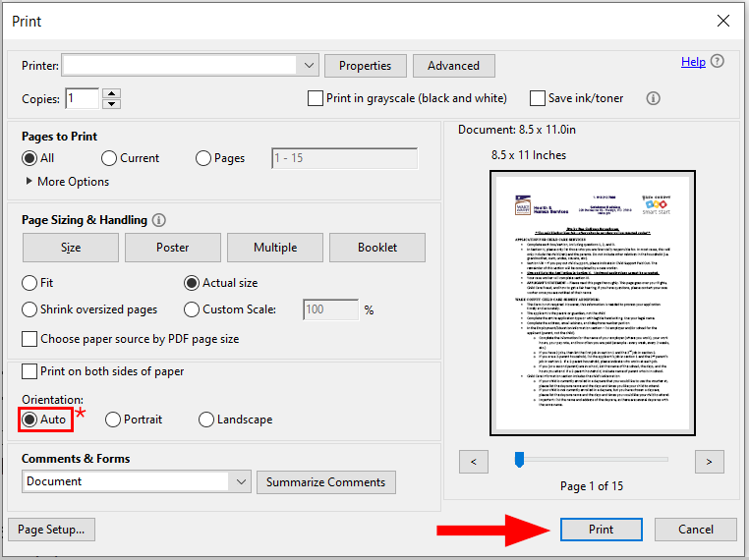The width and height of the screenshot is (749, 560).
Task: Decrease copies with the down spinner arrow
Action: pos(111,103)
